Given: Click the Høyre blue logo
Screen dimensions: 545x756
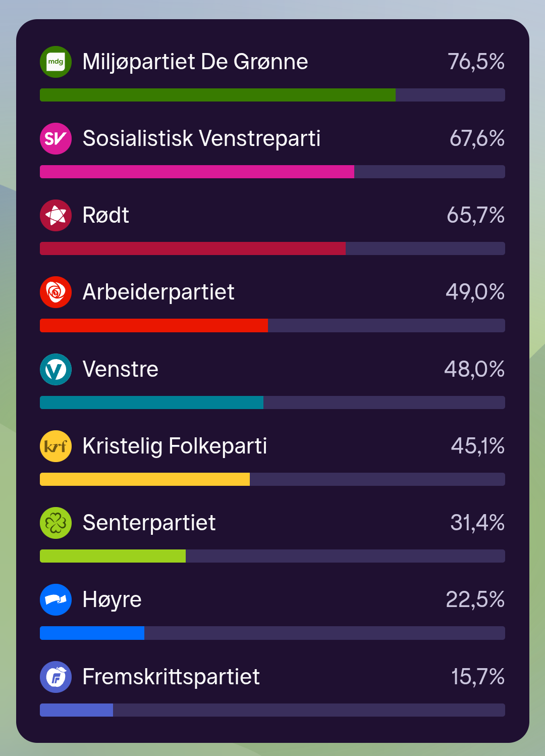Looking at the screenshot, I should click(56, 599).
